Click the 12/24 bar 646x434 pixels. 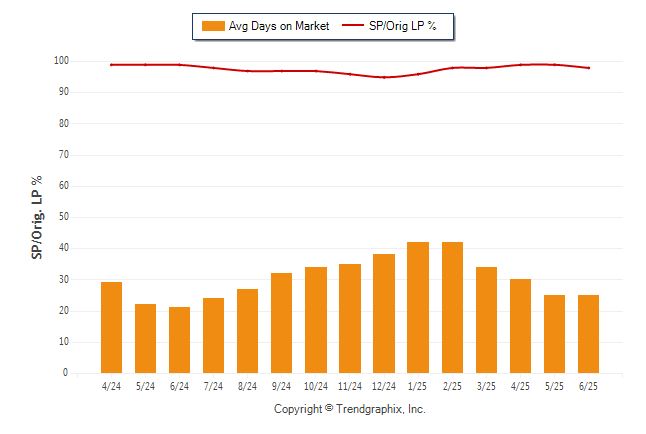coord(384,313)
